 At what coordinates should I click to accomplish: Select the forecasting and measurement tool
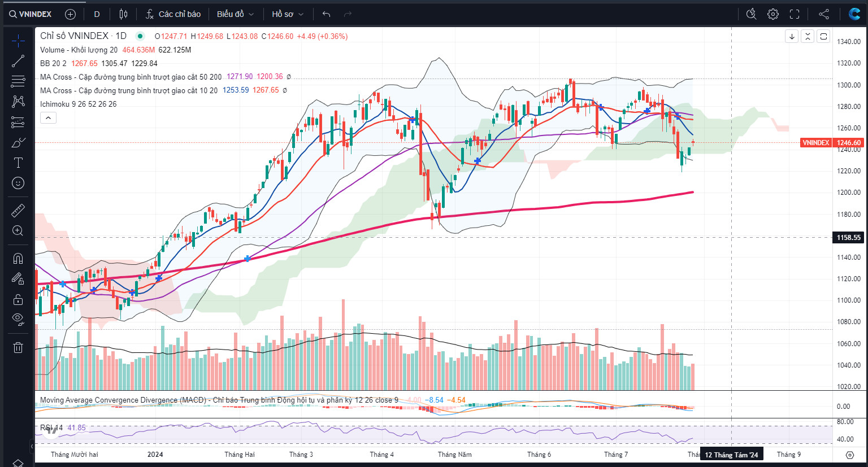18,122
